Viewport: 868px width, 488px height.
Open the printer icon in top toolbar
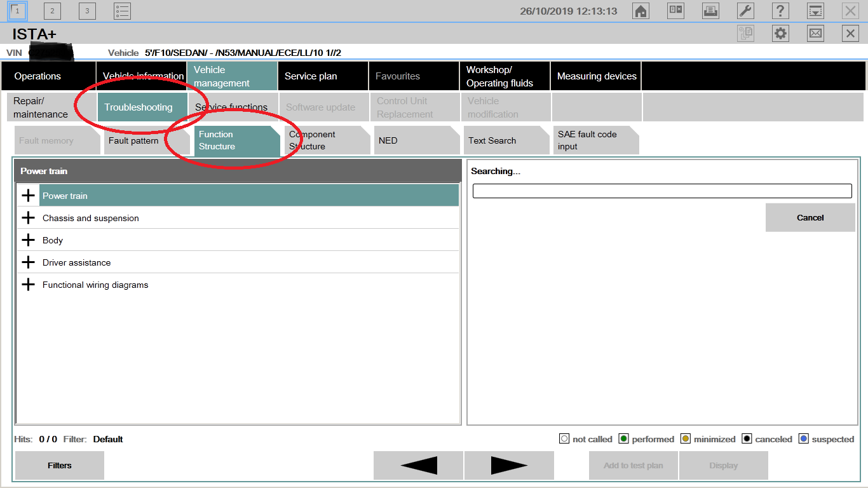click(710, 11)
